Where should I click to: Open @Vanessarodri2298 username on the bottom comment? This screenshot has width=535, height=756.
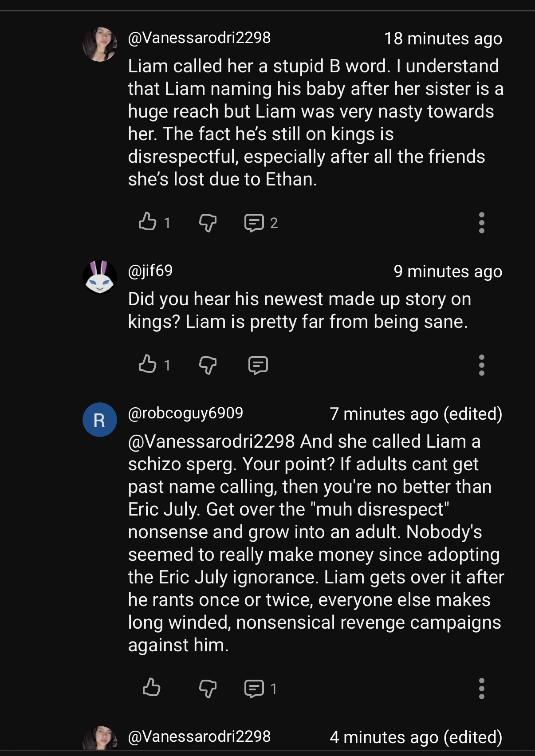click(x=199, y=736)
